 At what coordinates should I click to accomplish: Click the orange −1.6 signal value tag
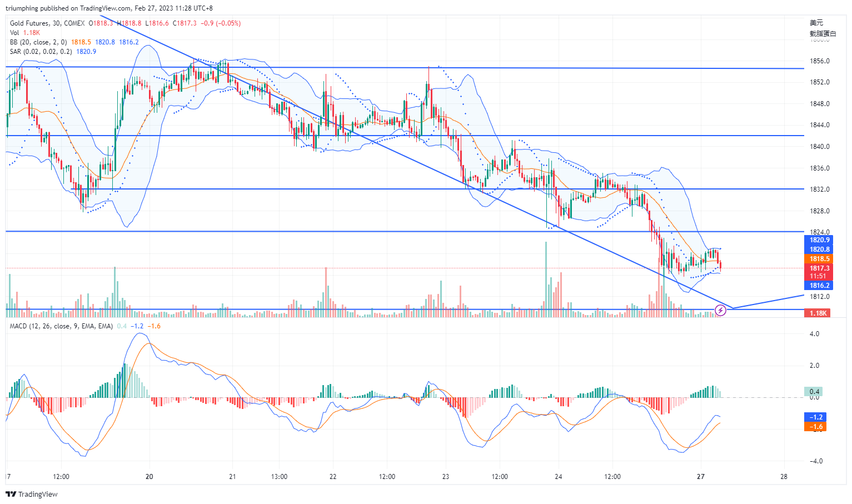(x=815, y=427)
